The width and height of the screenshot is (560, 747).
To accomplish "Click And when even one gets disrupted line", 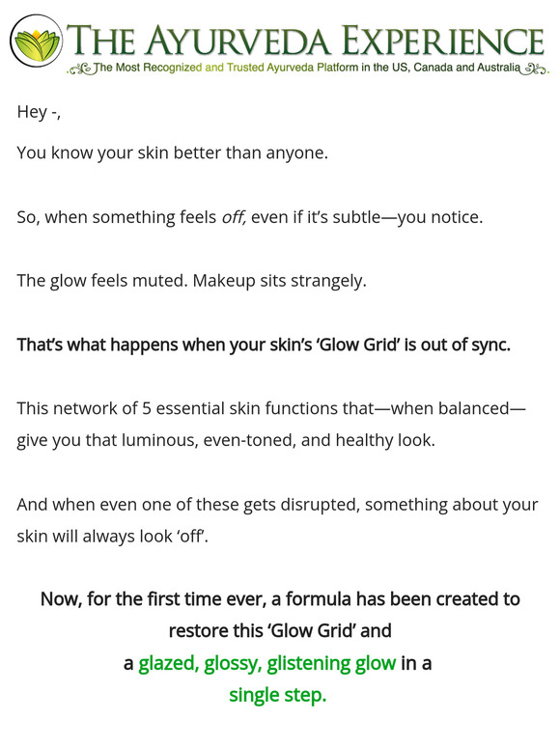I will pos(277,504).
